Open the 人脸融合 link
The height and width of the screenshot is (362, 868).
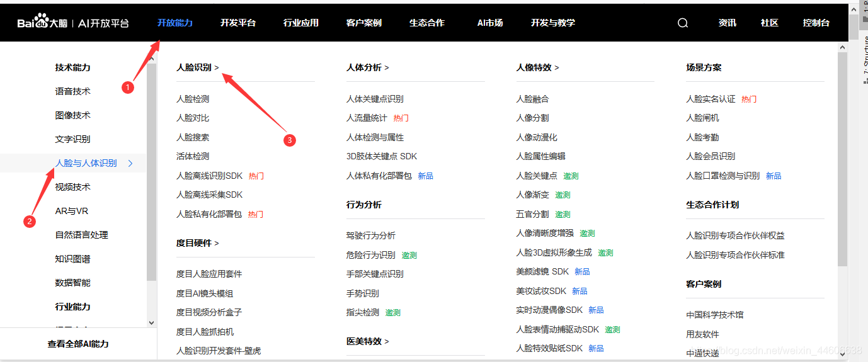tap(532, 99)
